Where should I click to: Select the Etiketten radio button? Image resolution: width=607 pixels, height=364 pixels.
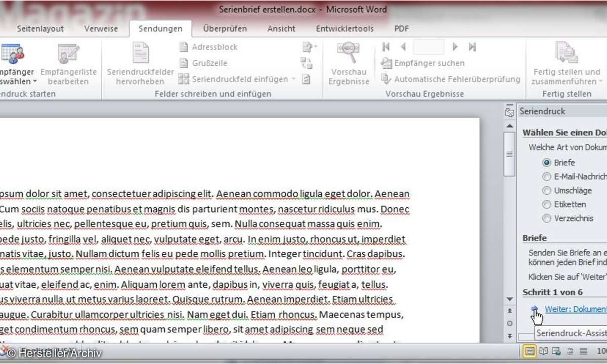[546, 204]
